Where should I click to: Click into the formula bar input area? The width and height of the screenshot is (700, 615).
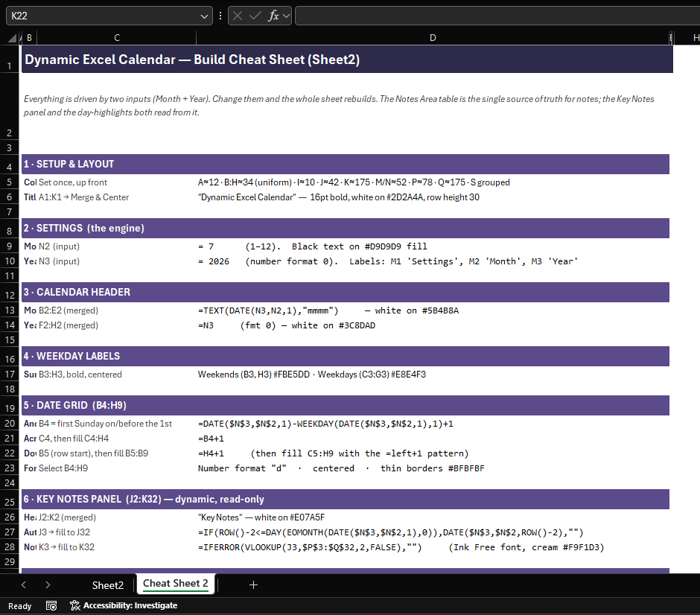tap(497, 16)
